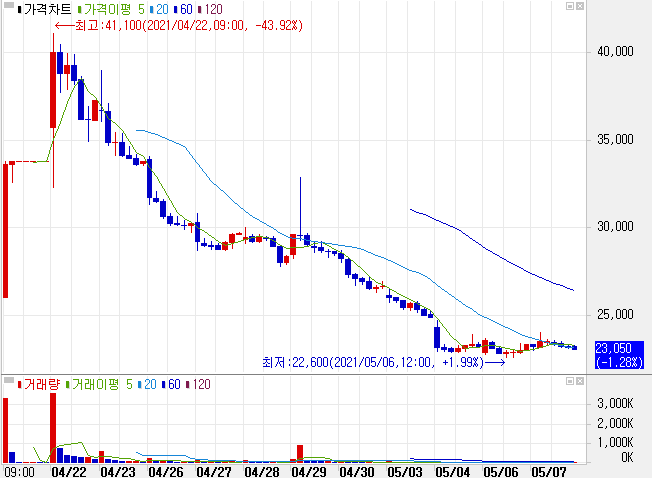Click the 04/27 date axis label
This screenshot has height=478, width=652.
pyautogui.click(x=214, y=472)
